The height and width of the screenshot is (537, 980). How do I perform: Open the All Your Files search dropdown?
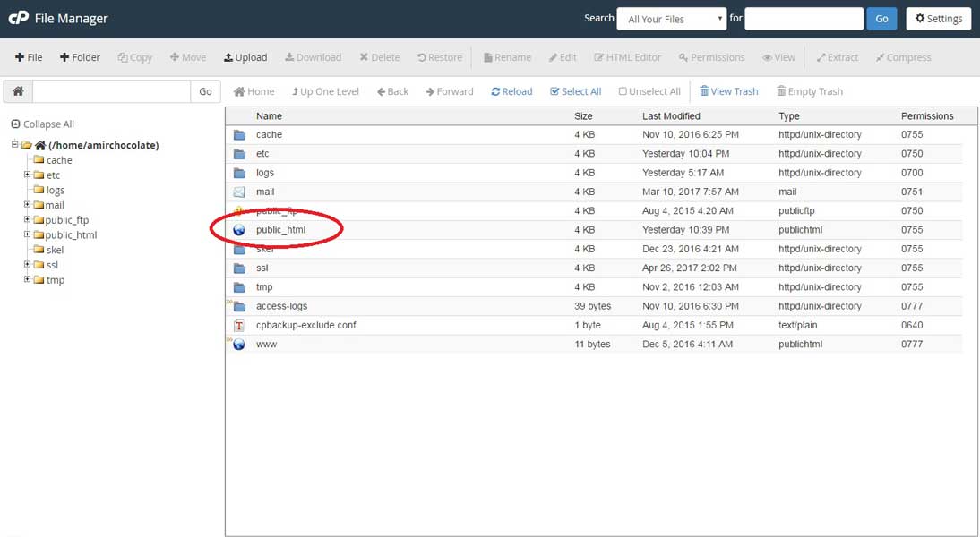coord(672,19)
